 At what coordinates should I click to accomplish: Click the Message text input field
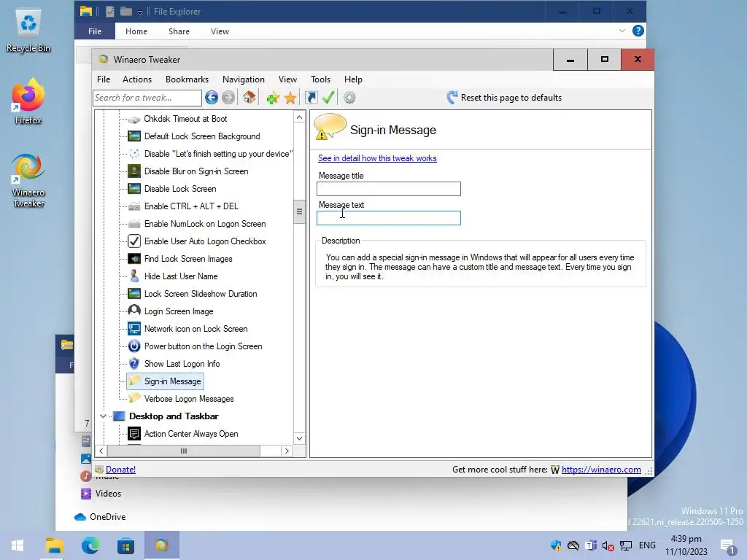click(x=389, y=218)
